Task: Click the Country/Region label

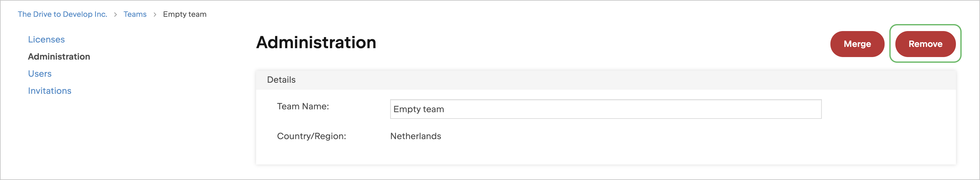Action: (311, 136)
